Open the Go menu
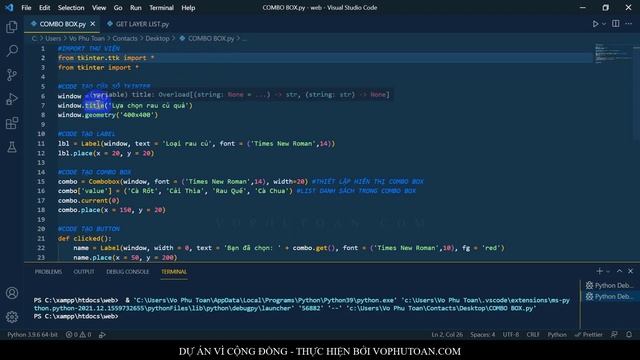 [x=118, y=8]
